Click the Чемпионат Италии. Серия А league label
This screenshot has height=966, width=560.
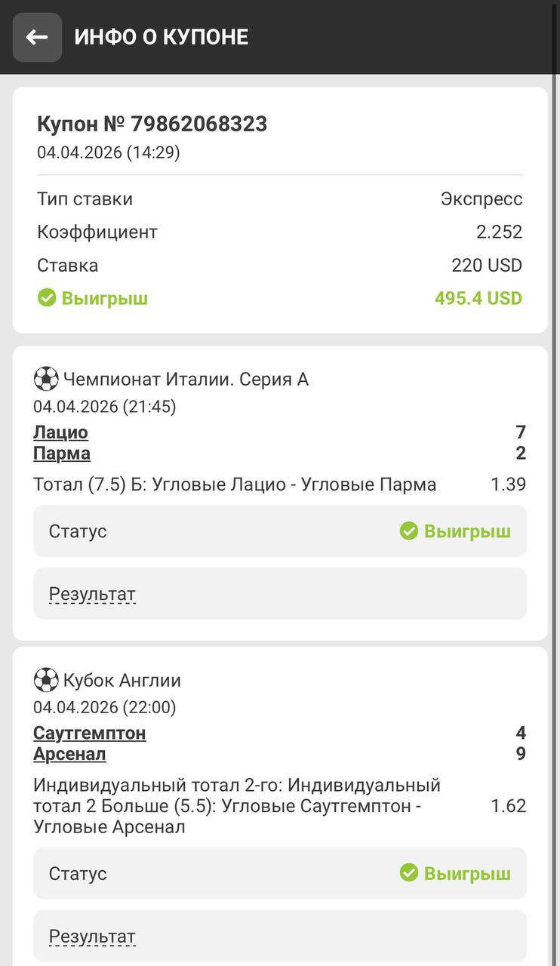(186, 379)
